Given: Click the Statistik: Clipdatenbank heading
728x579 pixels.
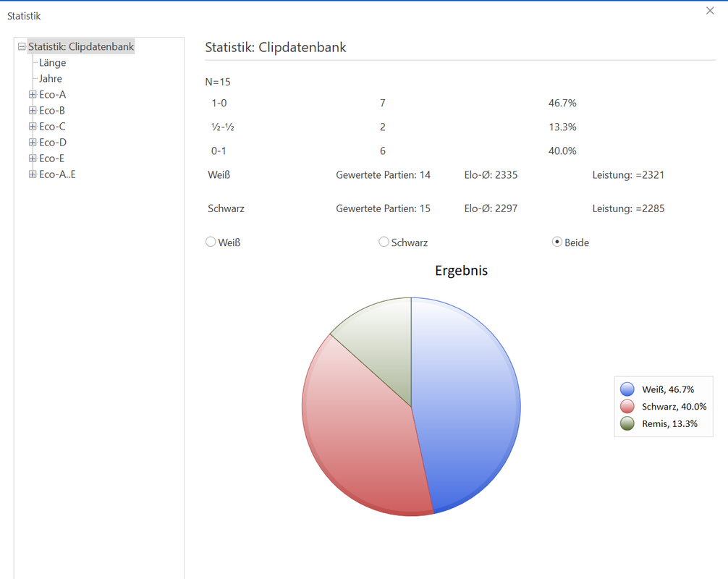Looking at the screenshot, I should (x=276, y=47).
